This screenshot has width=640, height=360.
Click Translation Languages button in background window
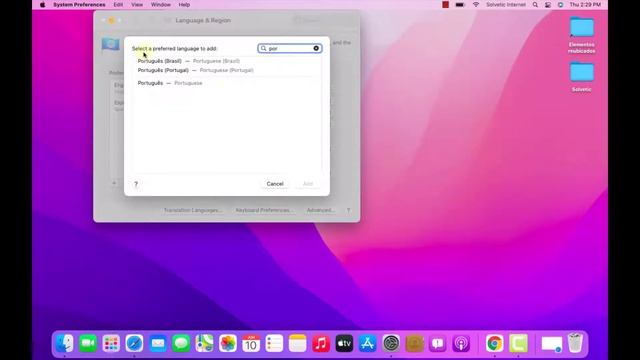(x=193, y=210)
